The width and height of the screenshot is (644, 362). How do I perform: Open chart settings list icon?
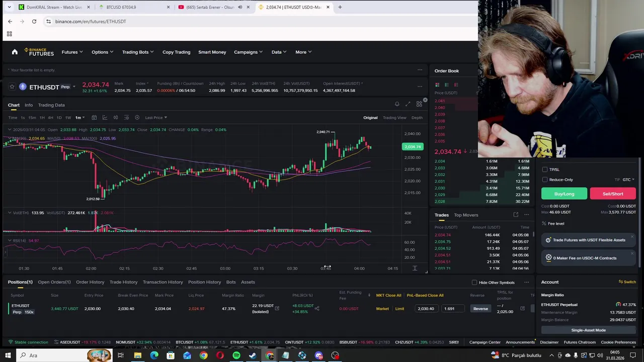click(126, 118)
